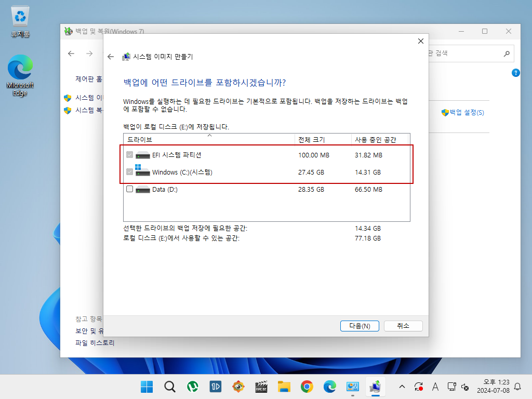Click the 14.31 GB used space value

coord(368,172)
